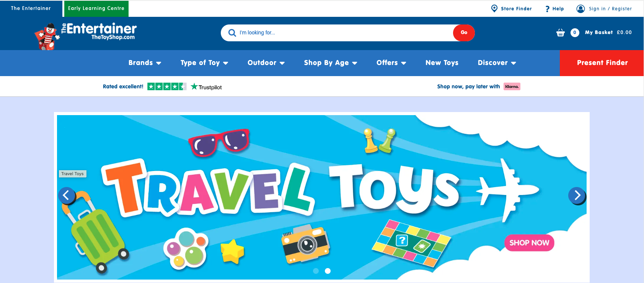Click the search magnifying glass icon
This screenshot has height=283, width=644.
(x=232, y=33)
